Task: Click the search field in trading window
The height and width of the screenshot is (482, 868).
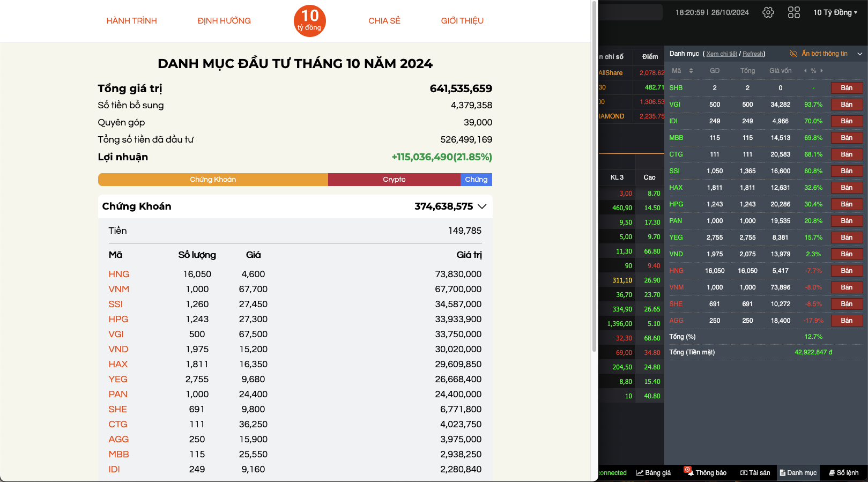Action: point(630,12)
